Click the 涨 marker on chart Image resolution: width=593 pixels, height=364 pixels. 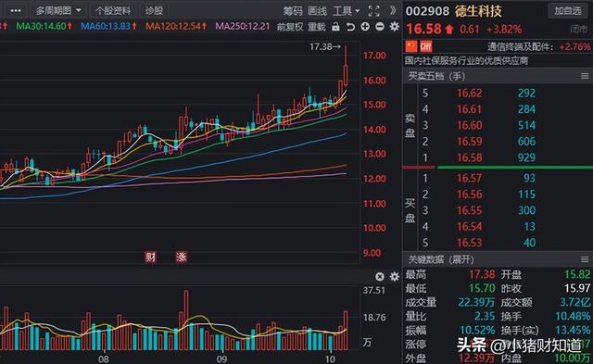click(x=182, y=257)
